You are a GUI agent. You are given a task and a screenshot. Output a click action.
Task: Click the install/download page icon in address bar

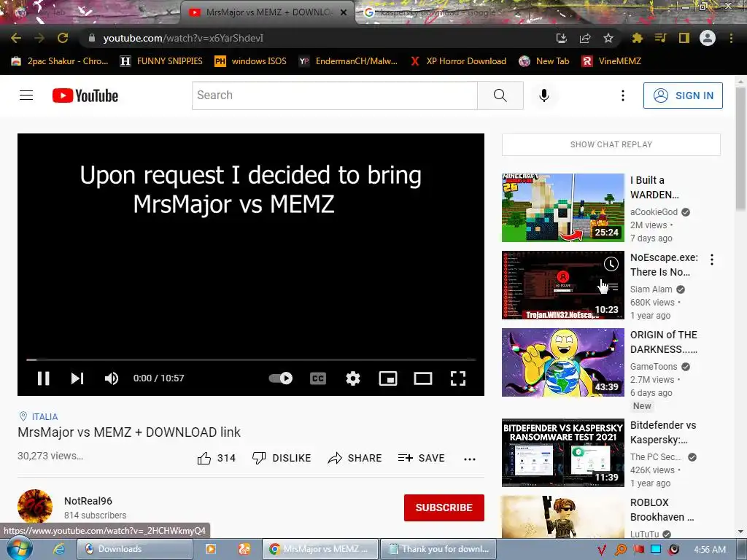(x=561, y=38)
